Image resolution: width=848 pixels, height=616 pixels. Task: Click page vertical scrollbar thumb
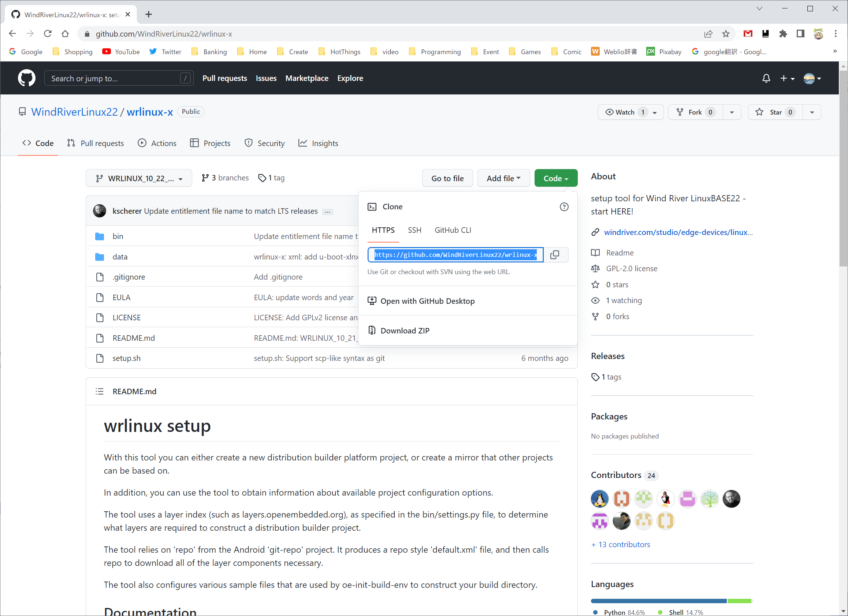[843, 168]
